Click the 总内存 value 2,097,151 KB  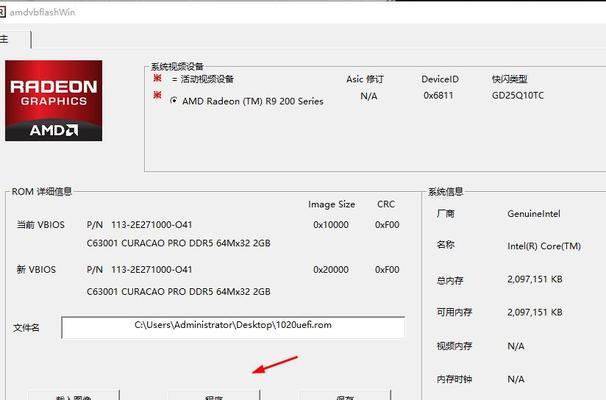(x=535, y=279)
